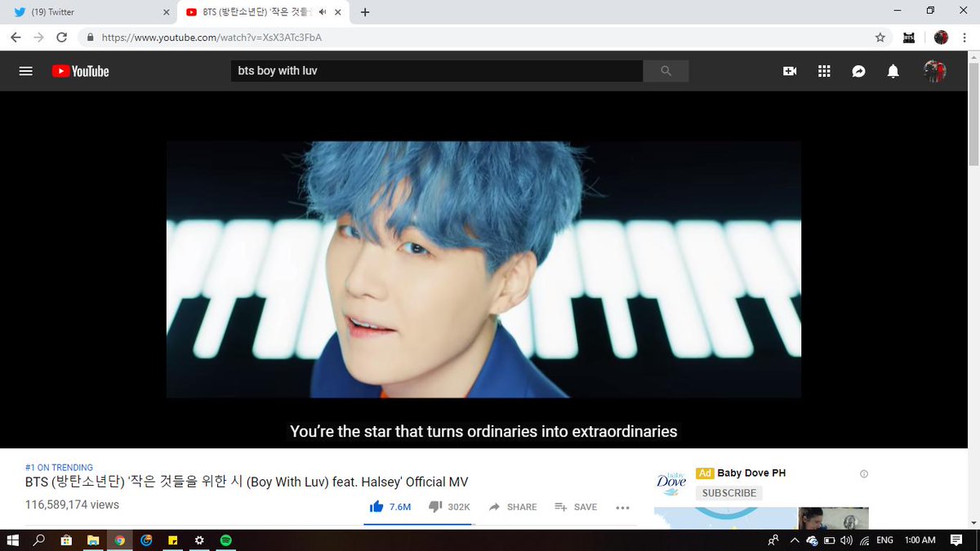Open Microsoft Store from taskbar
The width and height of the screenshot is (980, 551).
(66, 540)
